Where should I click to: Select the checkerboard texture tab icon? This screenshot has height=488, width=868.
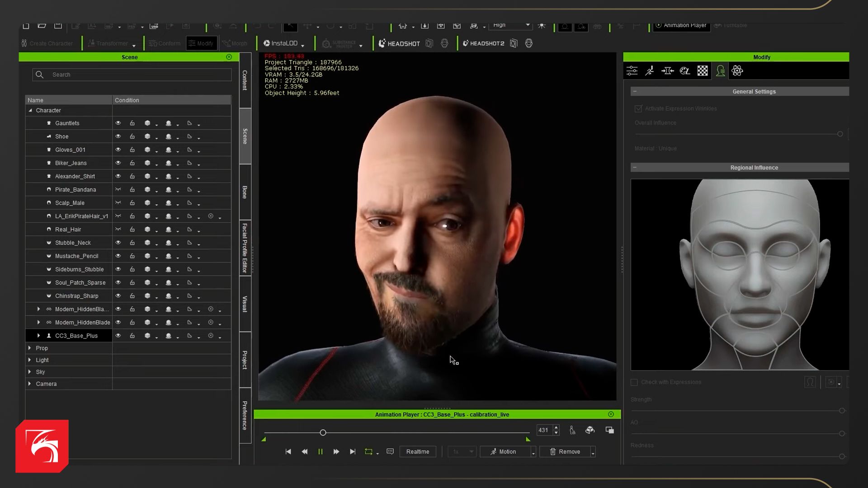[703, 71]
